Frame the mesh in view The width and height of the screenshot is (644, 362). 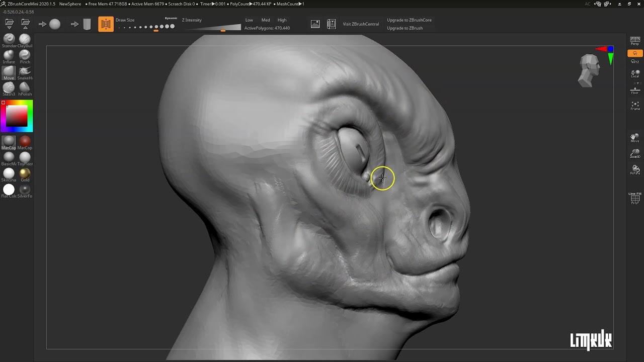635,106
